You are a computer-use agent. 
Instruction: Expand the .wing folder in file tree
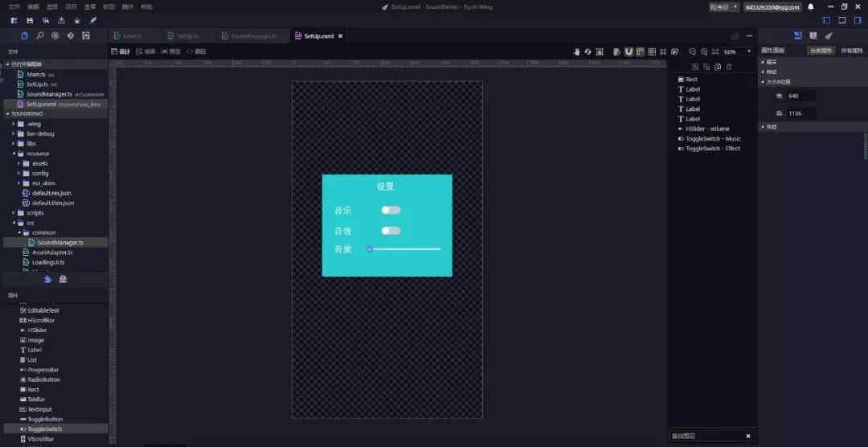[33, 124]
